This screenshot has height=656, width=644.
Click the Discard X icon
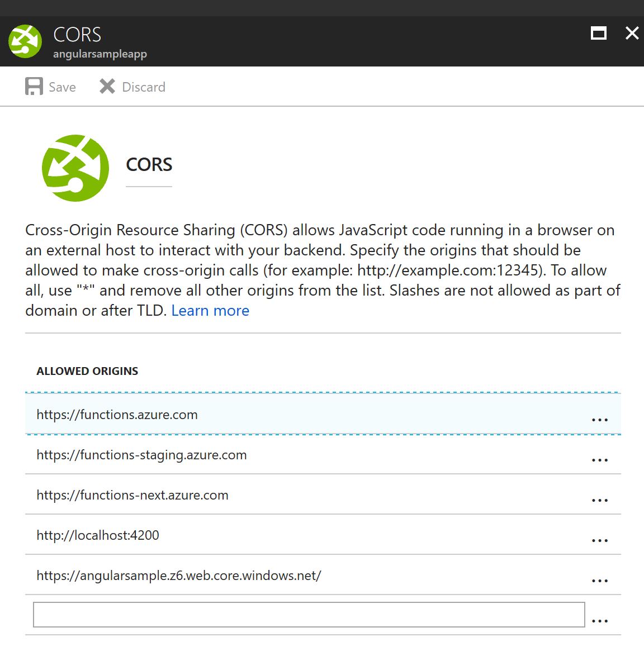click(107, 87)
